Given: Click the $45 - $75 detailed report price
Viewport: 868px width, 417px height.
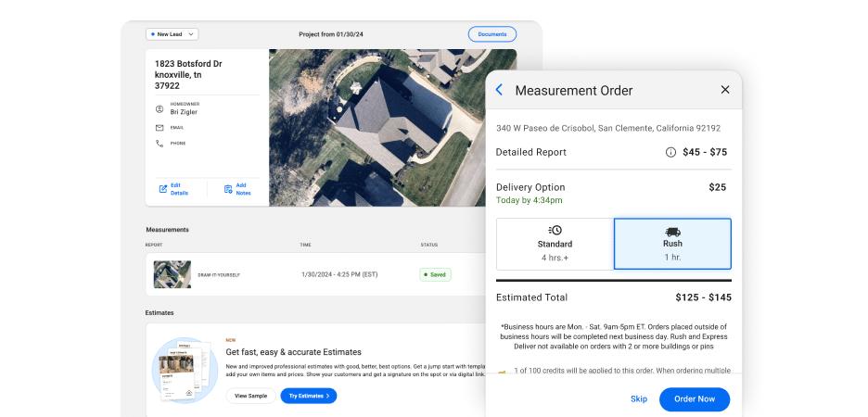Looking at the screenshot, I should point(705,152).
